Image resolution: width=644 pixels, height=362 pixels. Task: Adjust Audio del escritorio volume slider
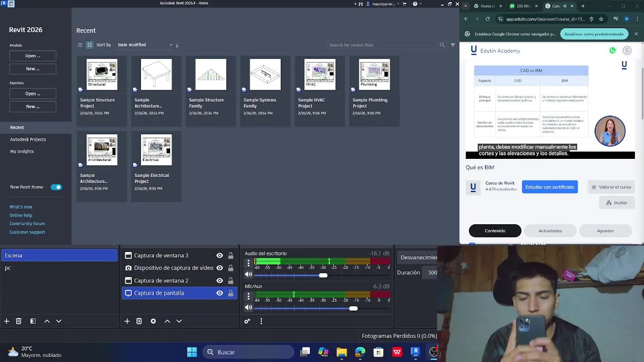pos(323,275)
